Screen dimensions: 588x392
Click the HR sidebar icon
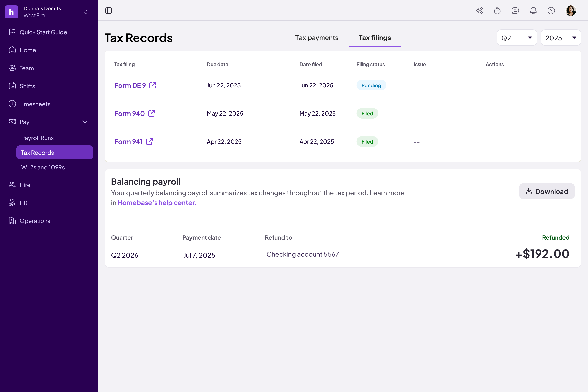pos(12,203)
